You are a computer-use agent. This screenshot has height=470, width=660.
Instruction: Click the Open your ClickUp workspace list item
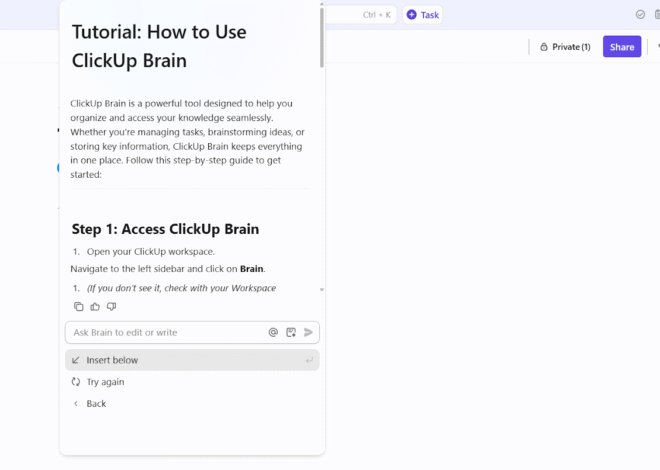[x=151, y=252]
